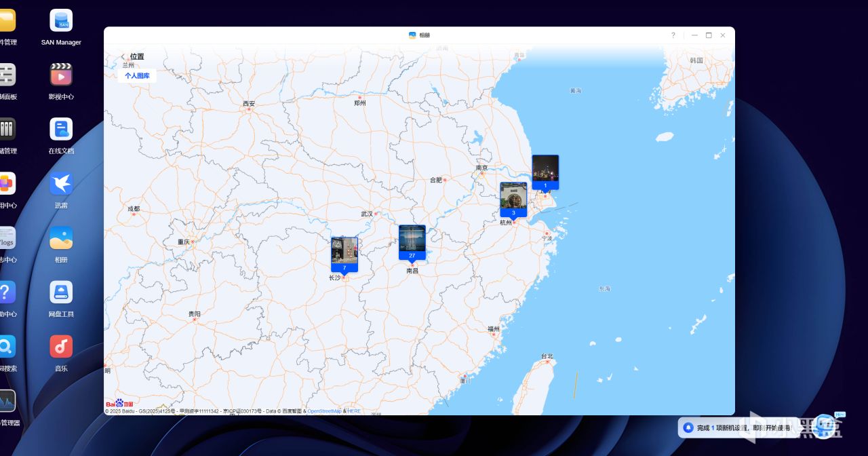Click the 武汉 city label on map

pyautogui.click(x=367, y=214)
